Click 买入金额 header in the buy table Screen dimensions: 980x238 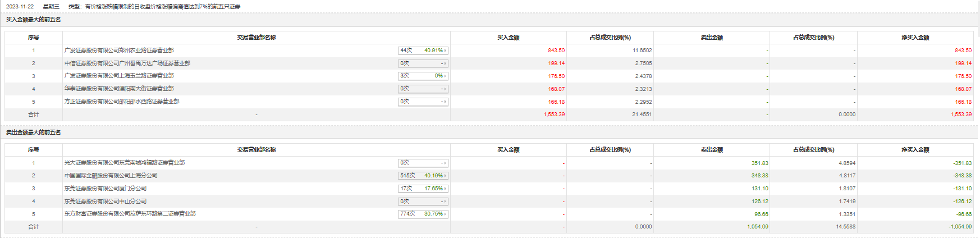509,38
